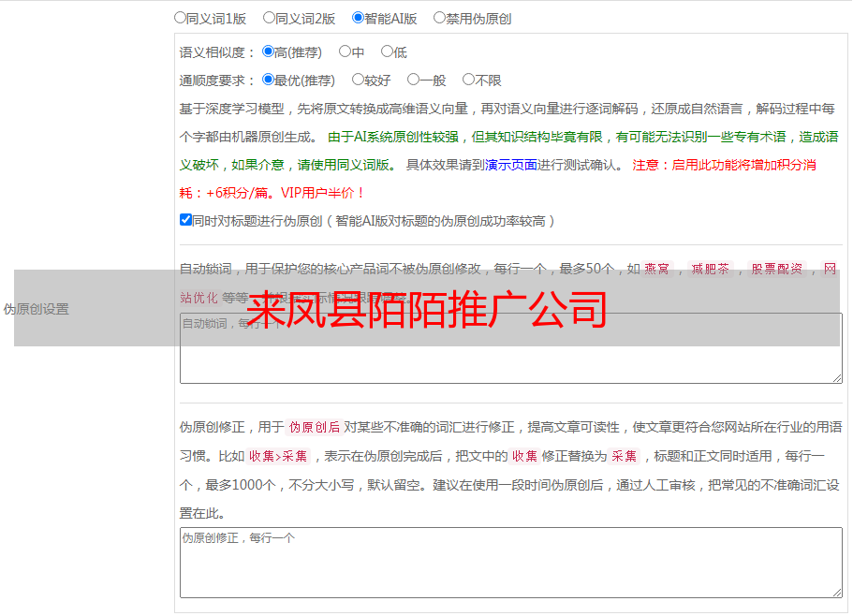Screen dimensions: 853x616
Task: Toggle the 同时对标题进行伪原创 checkbox
Action: tap(185, 220)
